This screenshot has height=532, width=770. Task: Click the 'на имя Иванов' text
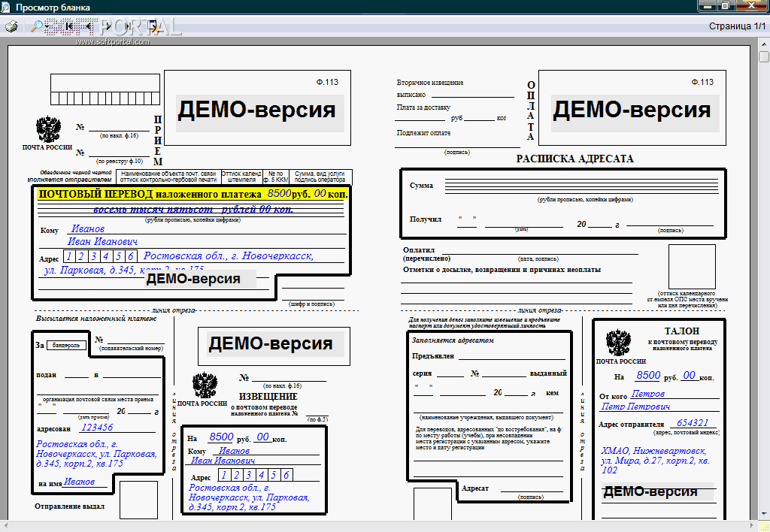[x=66, y=482]
